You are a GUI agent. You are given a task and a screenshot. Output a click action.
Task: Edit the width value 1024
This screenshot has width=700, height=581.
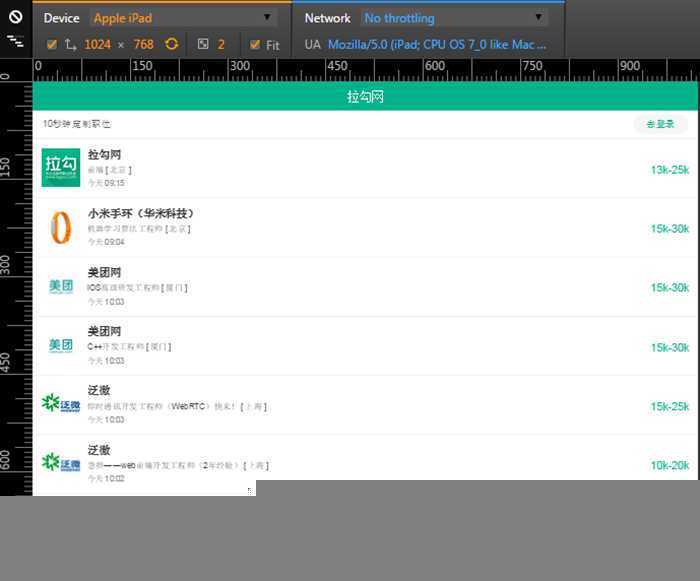[97, 44]
